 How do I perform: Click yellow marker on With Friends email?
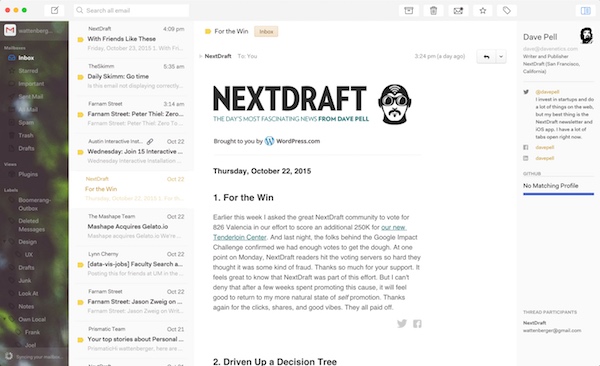pyautogui.click(x=80, y=39)
